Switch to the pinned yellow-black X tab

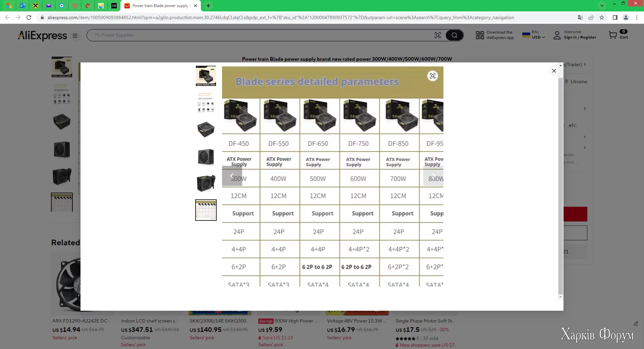(x=35, y=6)
